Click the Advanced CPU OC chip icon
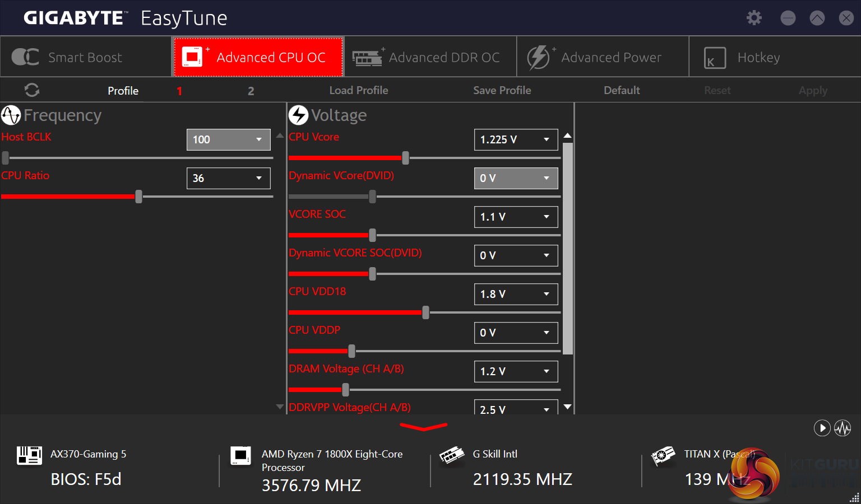Screen dimensions: 861x504 pos(192,57)
